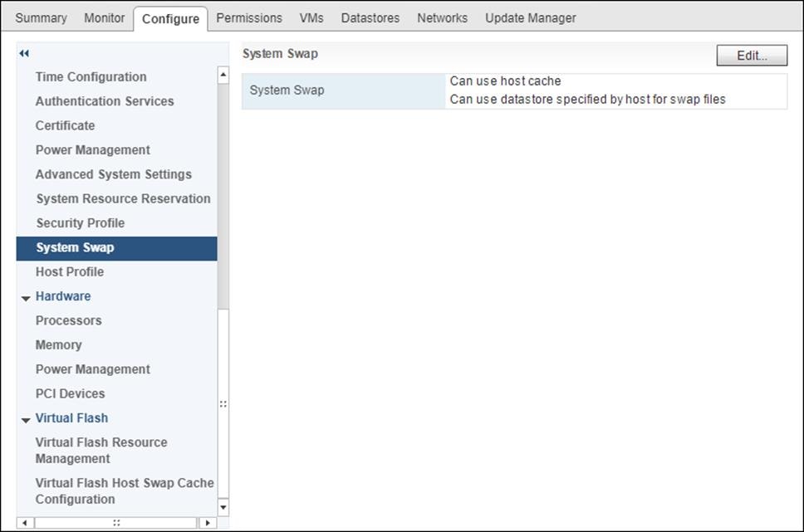
Task: Click the sidebar scrollbar up arrow
Action: [223, 73]
